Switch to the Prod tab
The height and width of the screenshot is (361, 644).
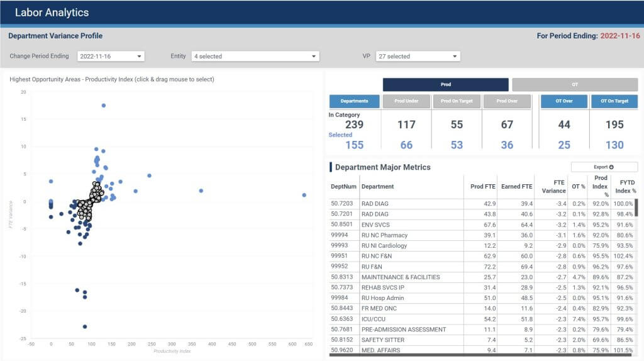click(x=445, y=84)
